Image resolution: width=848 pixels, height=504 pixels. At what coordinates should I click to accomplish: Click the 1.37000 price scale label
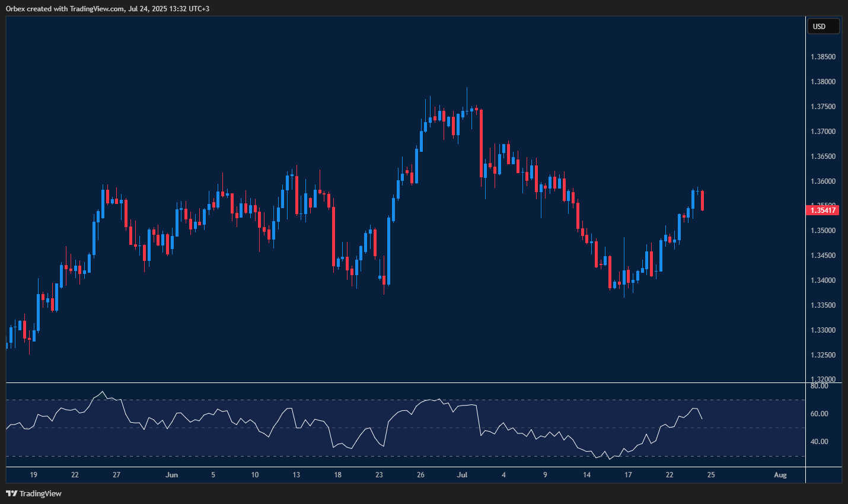(x=823, y=132)
